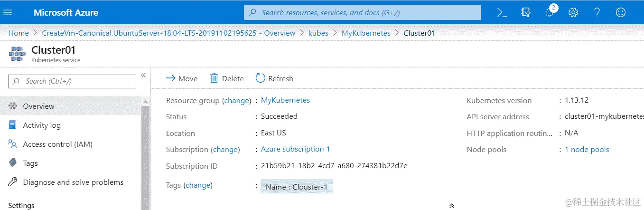Collapse the Essentials section with the double chevron
The height and width of the screenshot is (210, 644).
click(452, 206)
